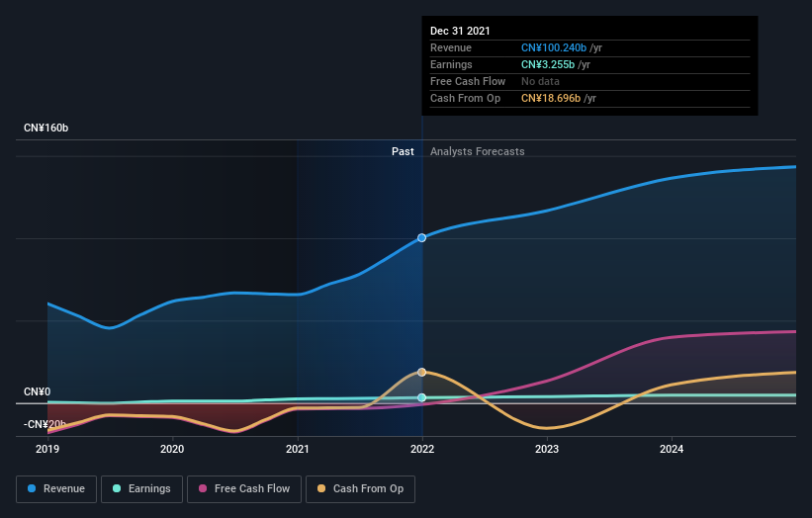
Task: Click the 2019 x-axis label
Action: (x=47, y=449)
